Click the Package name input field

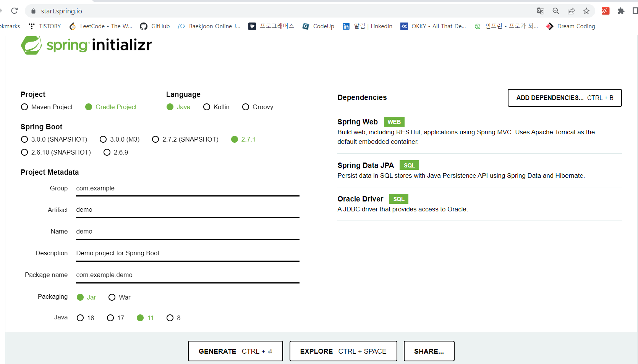click(188, 275)
